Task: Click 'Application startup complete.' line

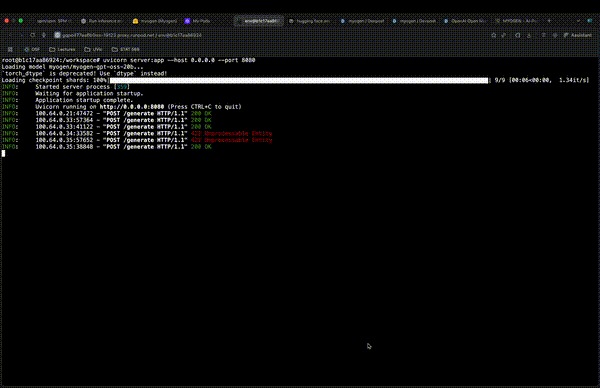Action: click(84, 100)
